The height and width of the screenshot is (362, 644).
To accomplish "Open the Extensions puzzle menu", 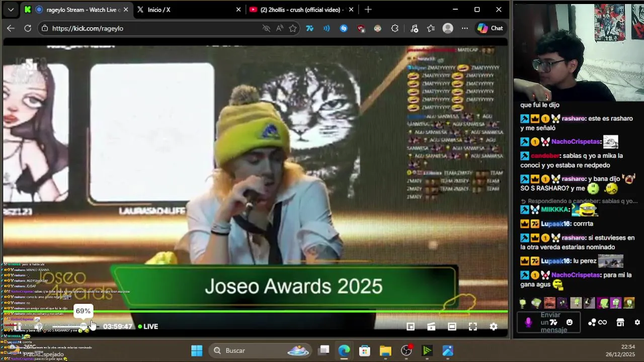I will (395, 28).
